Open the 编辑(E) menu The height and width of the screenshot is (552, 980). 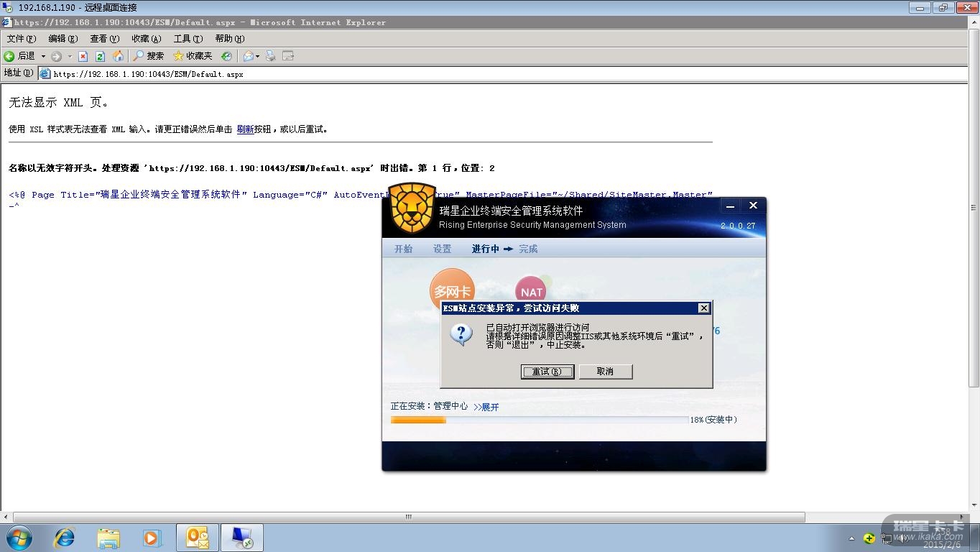63,39
